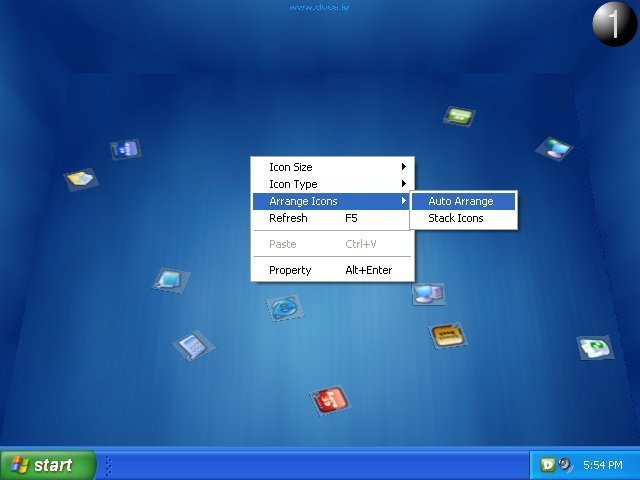Click Refresh in the context menu
Screen dimensions: 640x480
332,218
